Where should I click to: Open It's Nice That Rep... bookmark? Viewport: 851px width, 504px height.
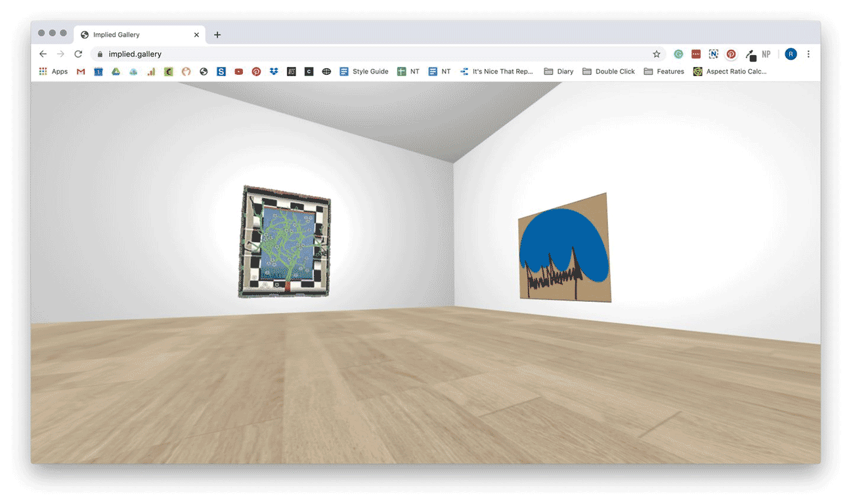coord(497,72)
